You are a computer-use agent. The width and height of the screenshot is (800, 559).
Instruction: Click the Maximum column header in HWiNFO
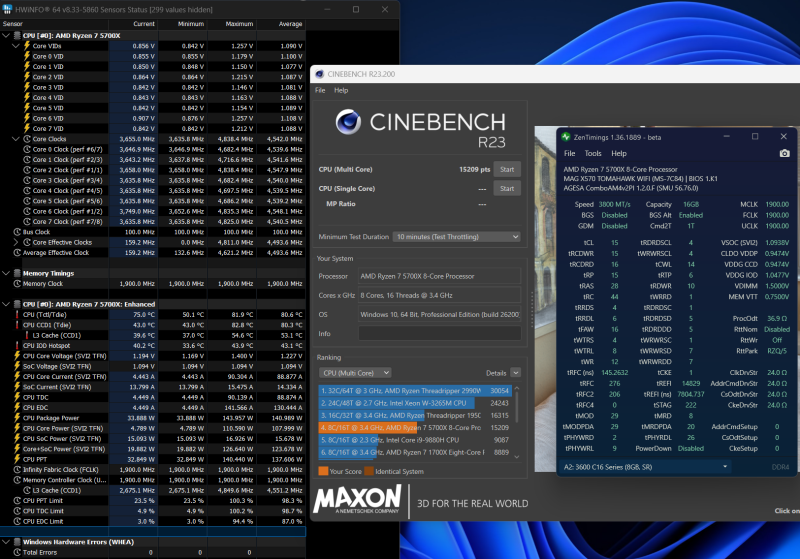coord(232,24)
